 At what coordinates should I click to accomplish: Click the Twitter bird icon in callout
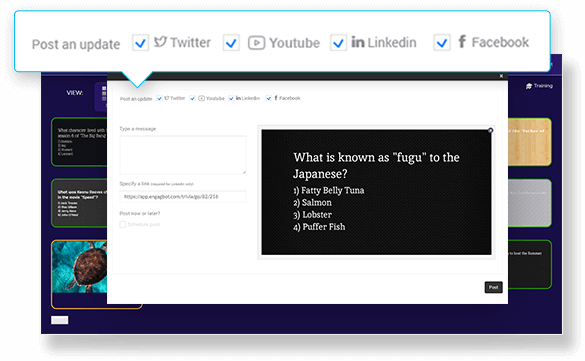160,42
